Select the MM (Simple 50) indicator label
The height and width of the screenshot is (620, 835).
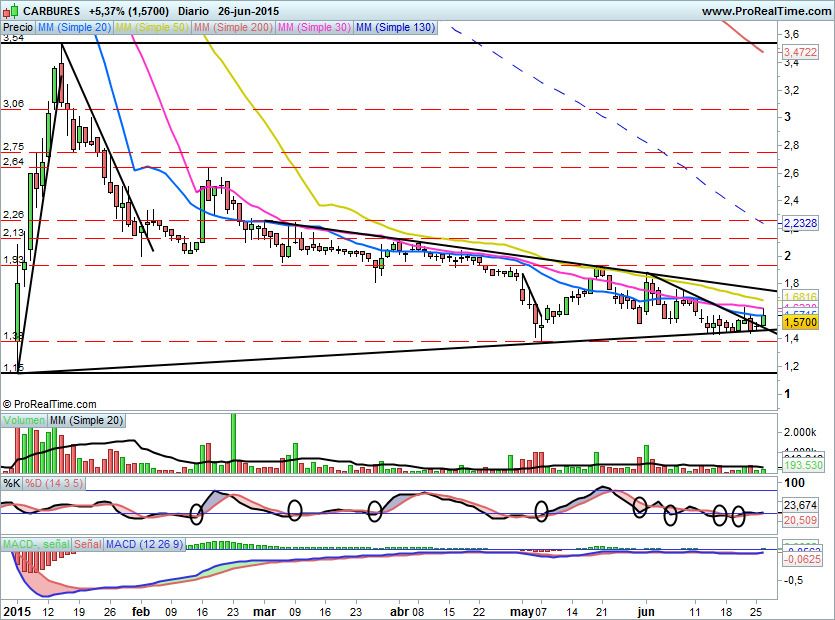coord(152,27)
